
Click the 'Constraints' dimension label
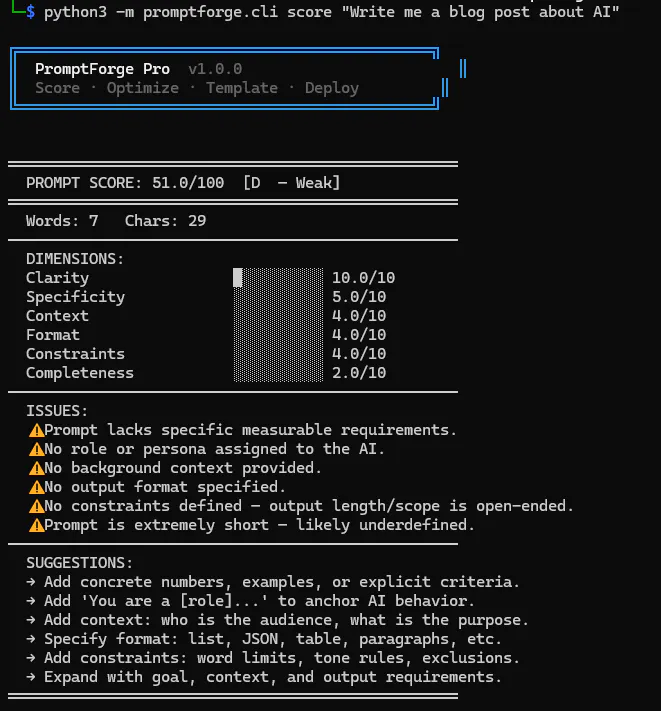(x=75, y=354)
